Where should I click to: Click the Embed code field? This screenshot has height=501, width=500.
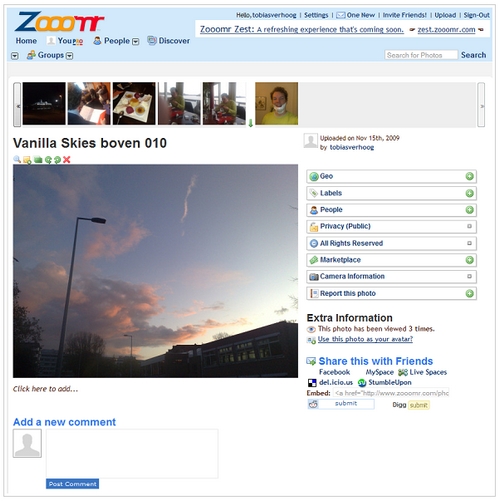pos(391,393)
